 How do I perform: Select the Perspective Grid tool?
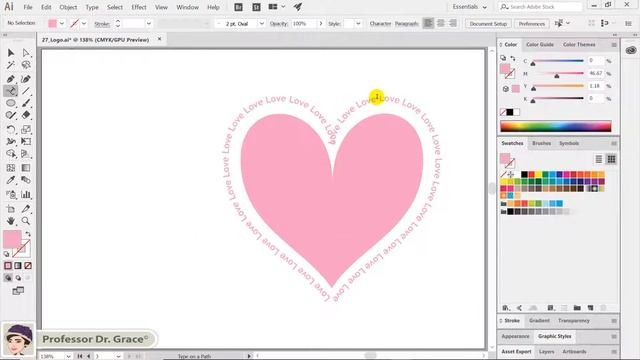tap(26, 153)
